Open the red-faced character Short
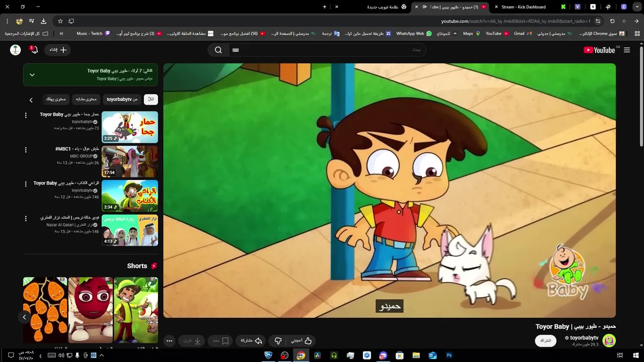The image size is (644, 362). click(x=91, y=310)
